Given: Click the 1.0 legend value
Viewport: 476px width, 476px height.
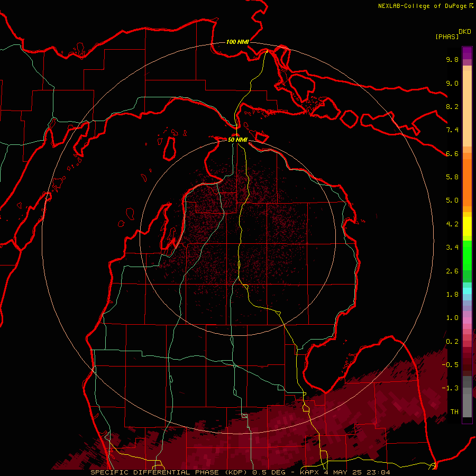Looking at the screenshot, I should [x=452, y=318].
